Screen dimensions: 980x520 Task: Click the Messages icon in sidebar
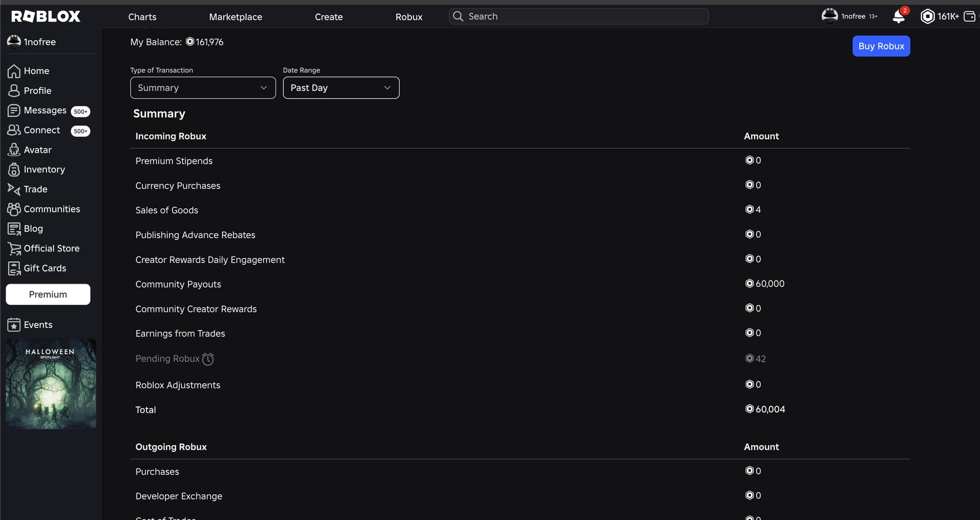pos(14,110)
